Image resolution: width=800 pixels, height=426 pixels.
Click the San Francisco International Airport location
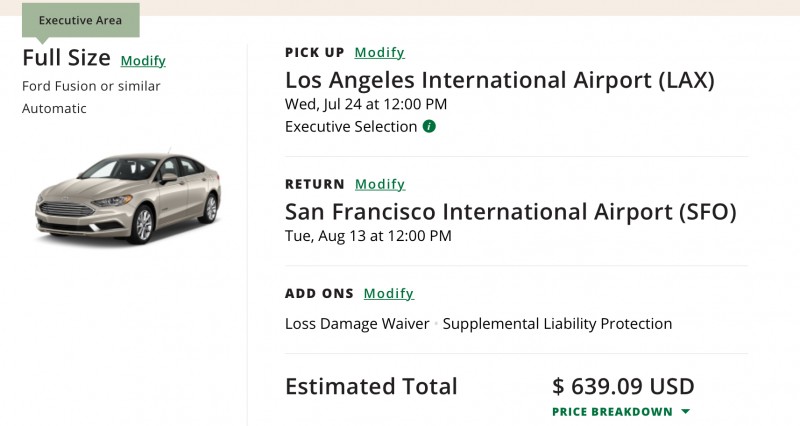(510, 212)
